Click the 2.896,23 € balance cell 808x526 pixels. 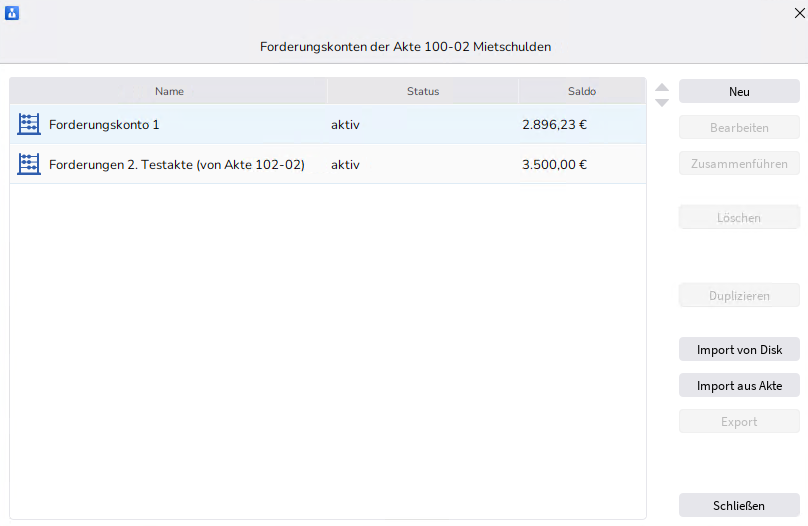click(x=554, y=125)
